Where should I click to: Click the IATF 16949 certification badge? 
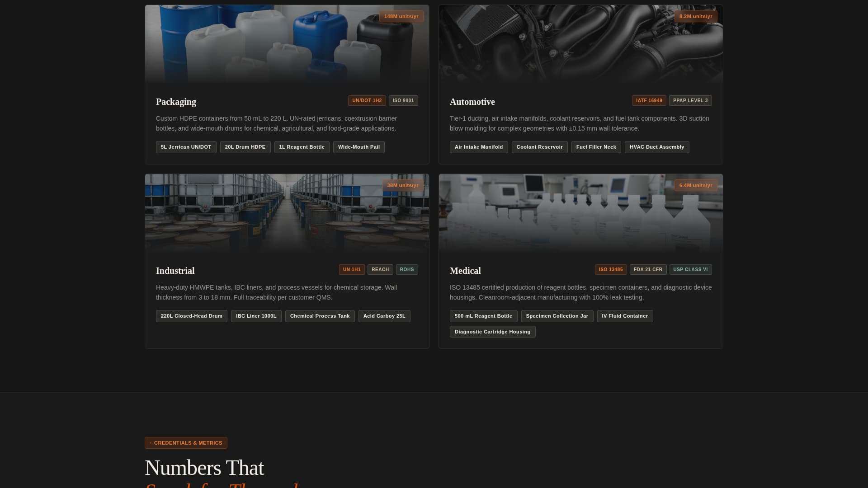tap(649, 100)
